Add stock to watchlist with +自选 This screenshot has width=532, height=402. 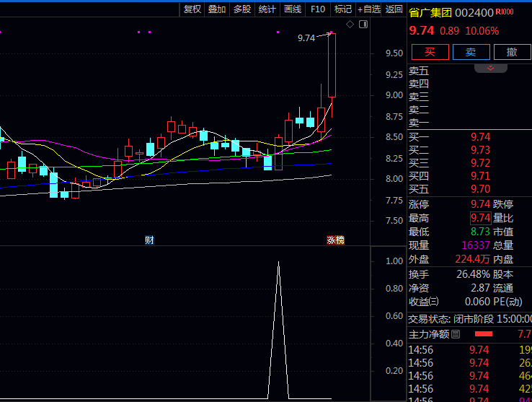368,9
